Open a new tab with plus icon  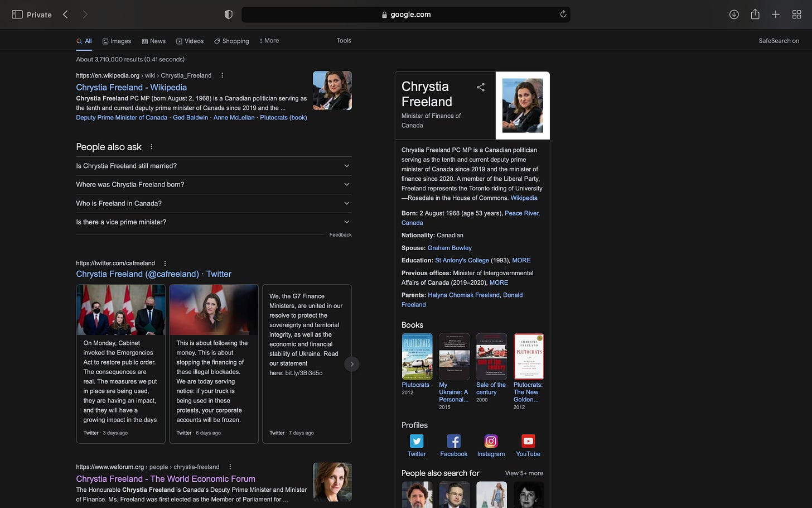click(776, 15)
